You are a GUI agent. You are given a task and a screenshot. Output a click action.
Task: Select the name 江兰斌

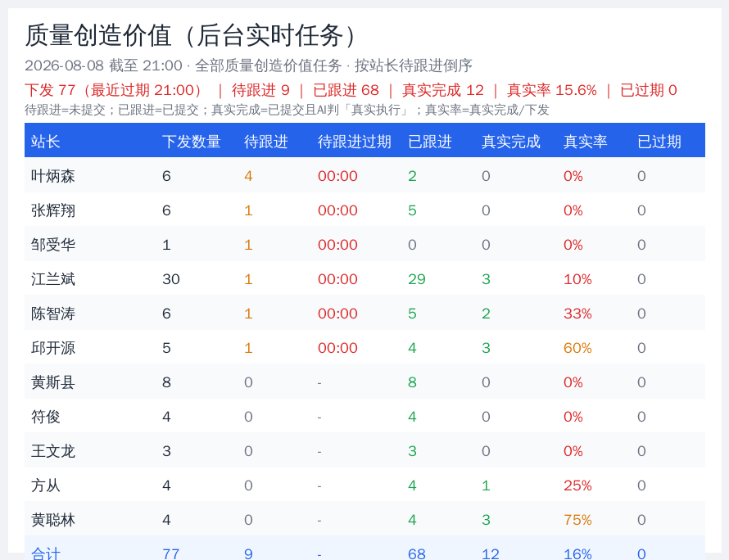[x=53, y=279]
